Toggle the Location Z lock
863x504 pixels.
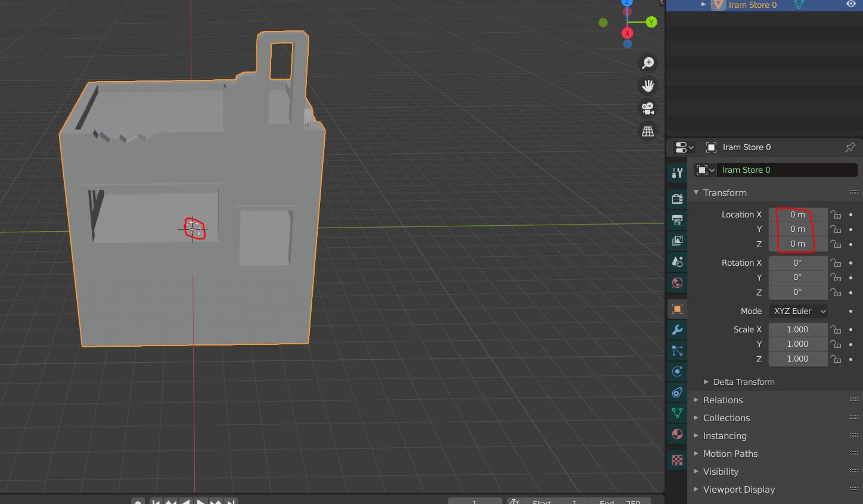[836, 244]
